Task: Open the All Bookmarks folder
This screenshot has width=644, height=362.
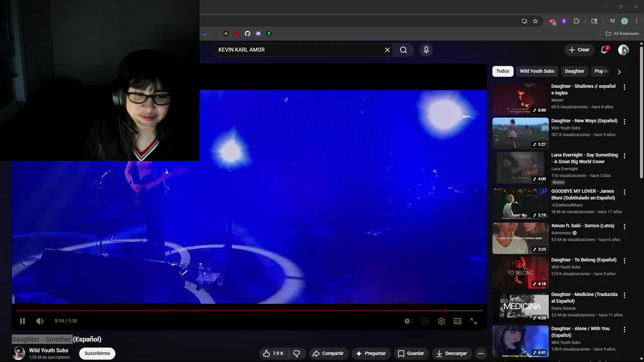Action: [622, 34]
